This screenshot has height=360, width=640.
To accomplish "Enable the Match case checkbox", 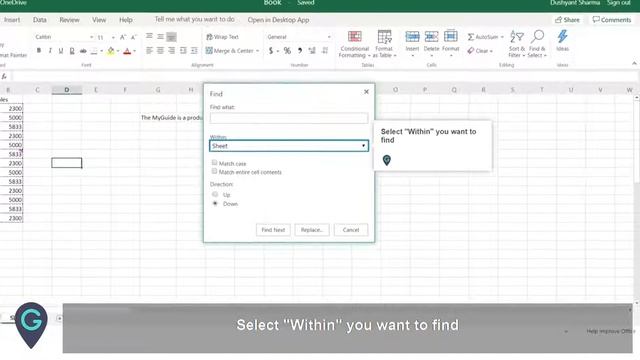I will click(214, 162).
